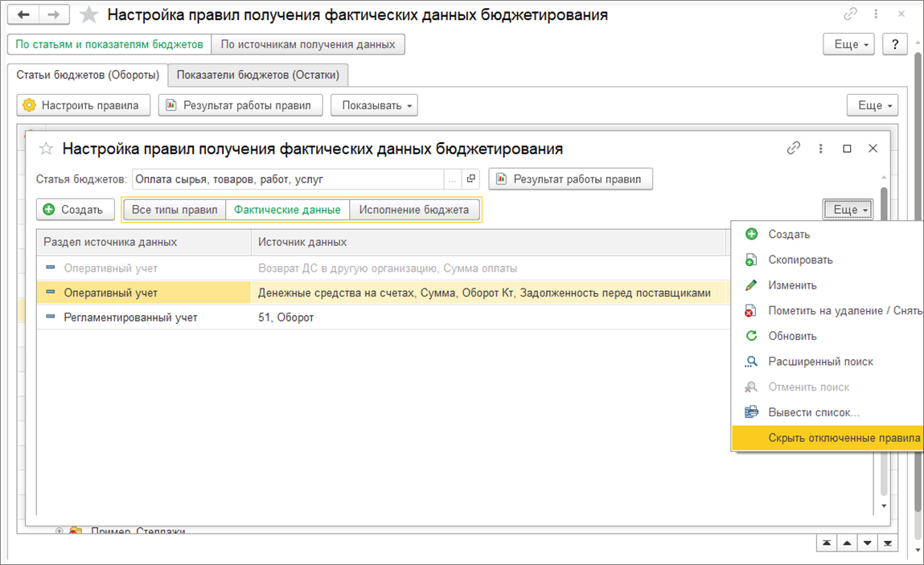Viewport: 924px width, 565px height.
Task: Choose Скопировать in the menu
Action: coord(827,260)
